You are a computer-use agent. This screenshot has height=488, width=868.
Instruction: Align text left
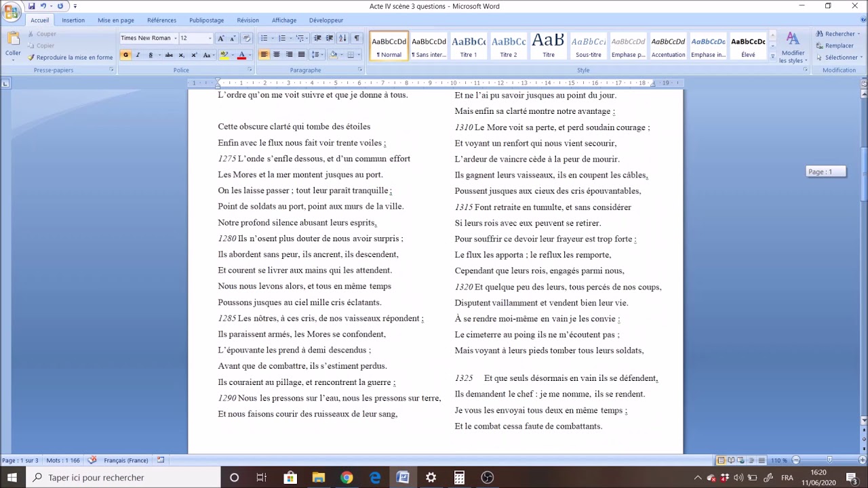(x=264, y=55)
